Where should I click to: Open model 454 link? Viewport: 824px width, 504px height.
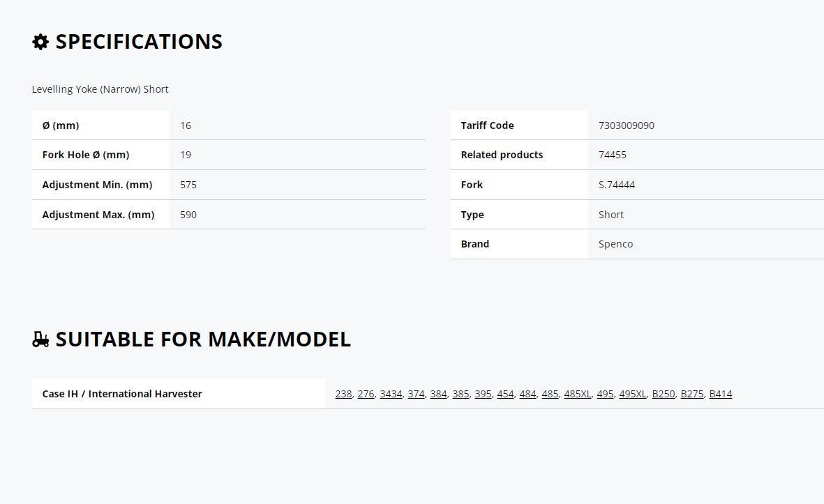505,394
